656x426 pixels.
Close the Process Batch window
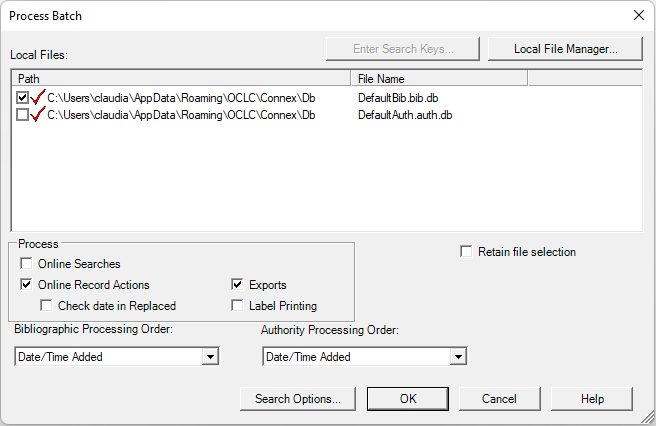point(638,15)
